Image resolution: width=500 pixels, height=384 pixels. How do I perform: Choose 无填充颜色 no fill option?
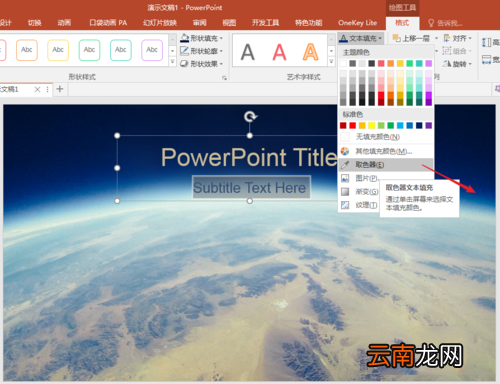click(386, 137)
